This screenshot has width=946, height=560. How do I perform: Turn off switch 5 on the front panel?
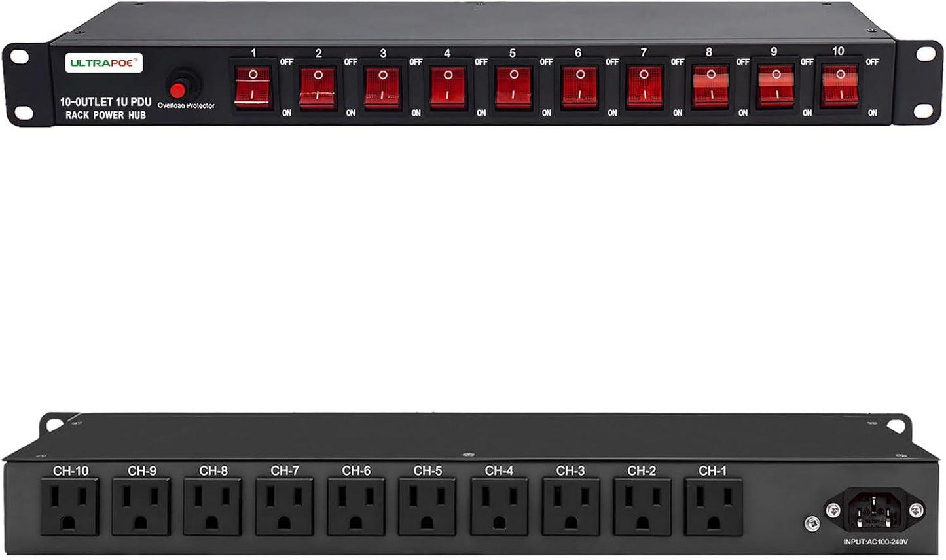coord(512,85)
